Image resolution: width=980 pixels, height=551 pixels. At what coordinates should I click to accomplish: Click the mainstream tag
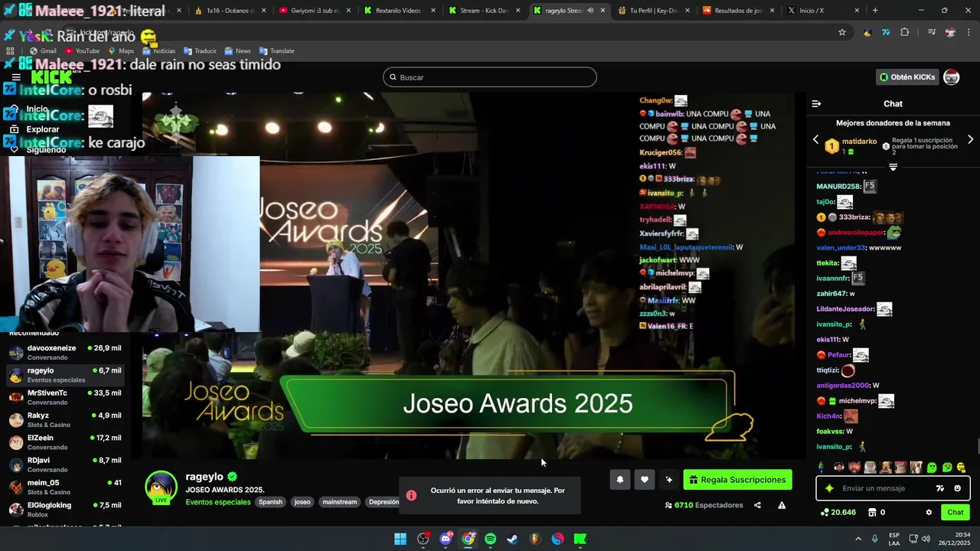[340, 502]
